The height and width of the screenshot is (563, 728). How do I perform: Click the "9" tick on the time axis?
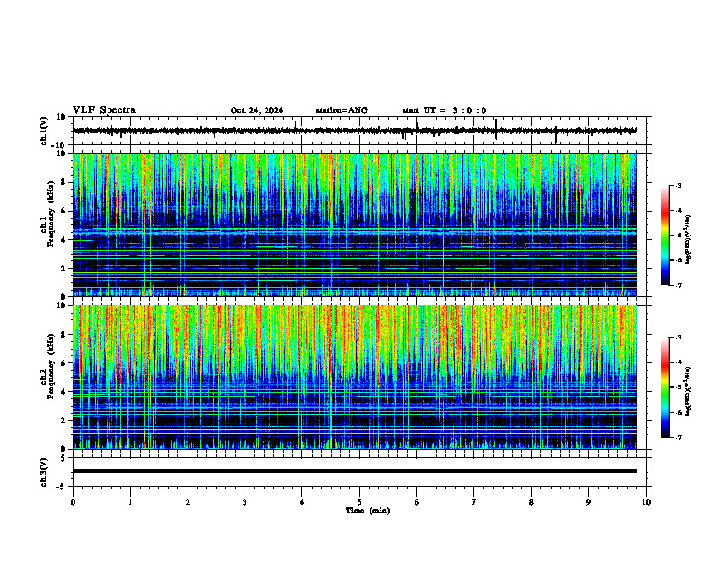pyautogui.click(x=588, y=502)
